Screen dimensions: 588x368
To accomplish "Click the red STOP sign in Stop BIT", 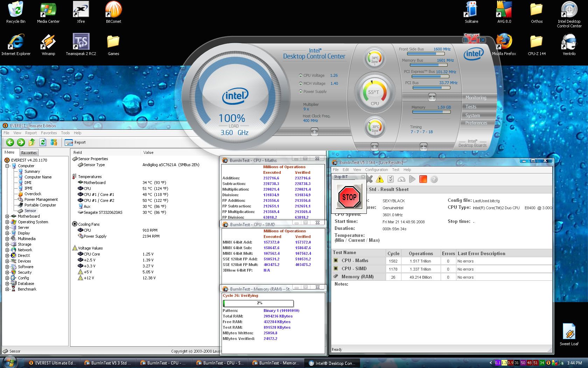I will click(x=349, y=197).
